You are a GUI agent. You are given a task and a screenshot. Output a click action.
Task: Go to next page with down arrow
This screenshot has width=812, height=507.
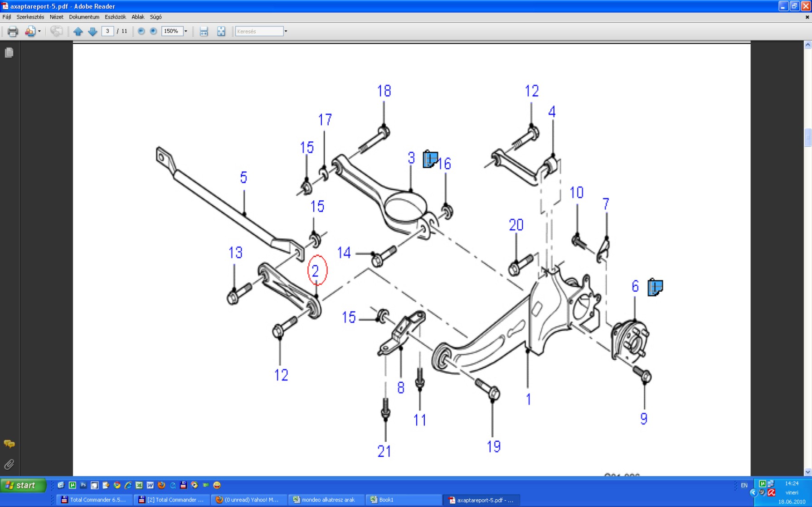[92, 31]
